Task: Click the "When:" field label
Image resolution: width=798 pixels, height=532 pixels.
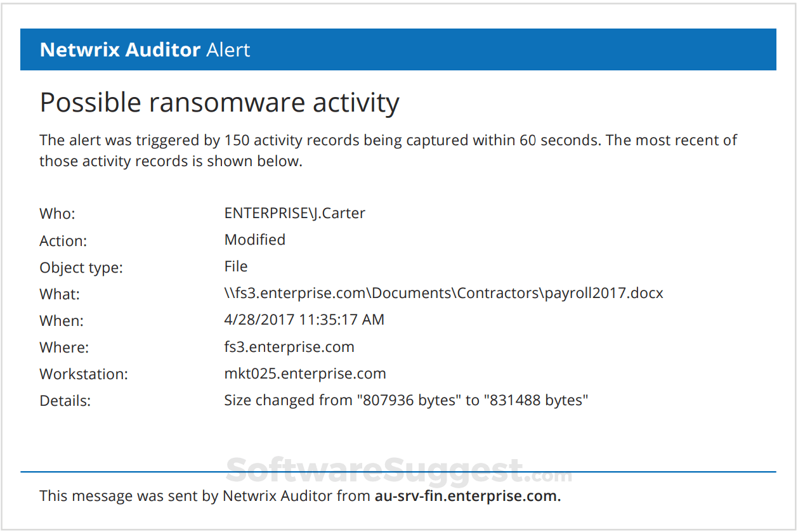Action: 62,321
